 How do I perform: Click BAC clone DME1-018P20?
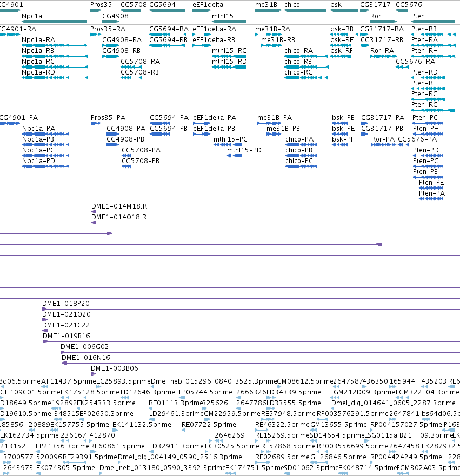(x=251, y=310)
